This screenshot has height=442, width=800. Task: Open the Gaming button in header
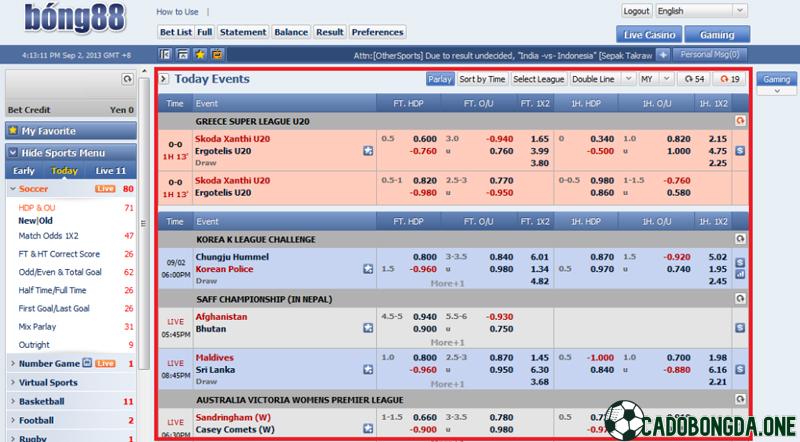(717, 35)
